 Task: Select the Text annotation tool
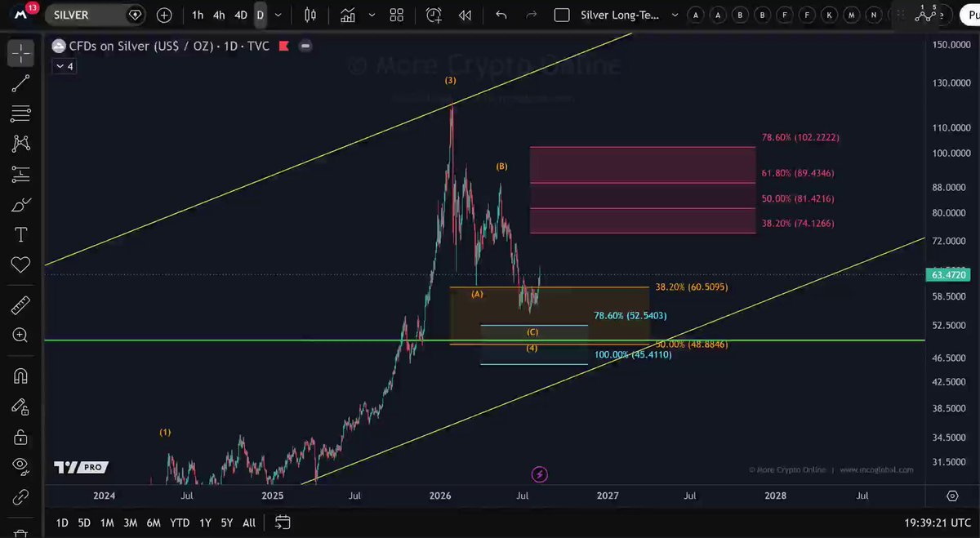(x=20, y=235)
